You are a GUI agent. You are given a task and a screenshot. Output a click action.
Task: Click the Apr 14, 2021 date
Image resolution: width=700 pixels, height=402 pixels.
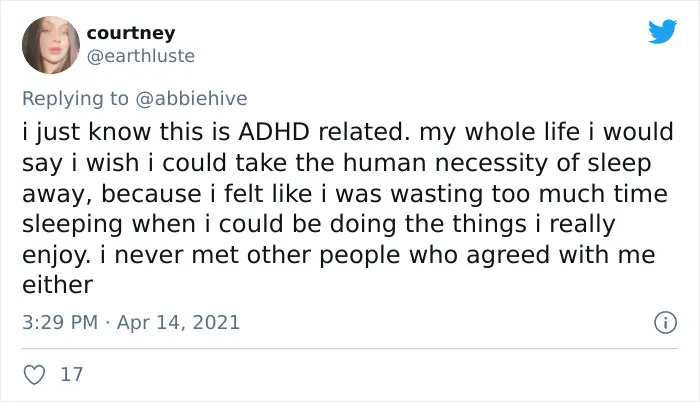[x=178, y=322]
